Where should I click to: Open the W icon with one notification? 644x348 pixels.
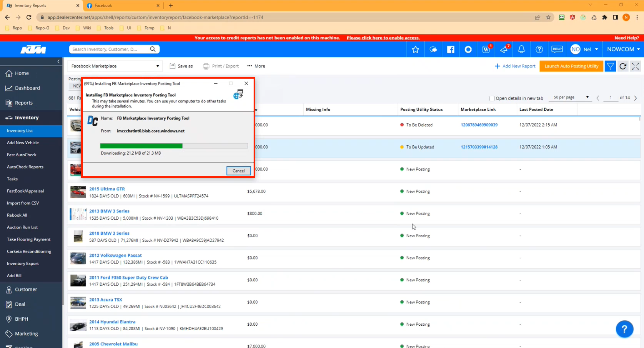coord(486,49)
